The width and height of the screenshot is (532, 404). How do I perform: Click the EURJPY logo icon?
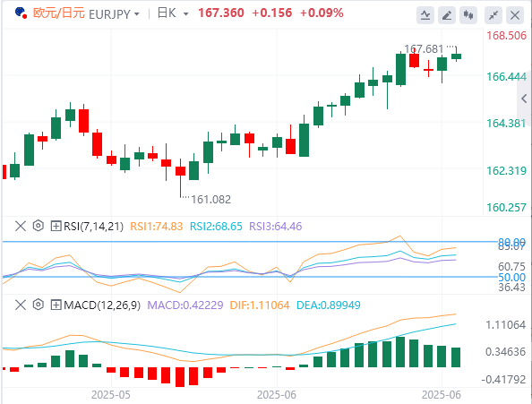point(21,13)
